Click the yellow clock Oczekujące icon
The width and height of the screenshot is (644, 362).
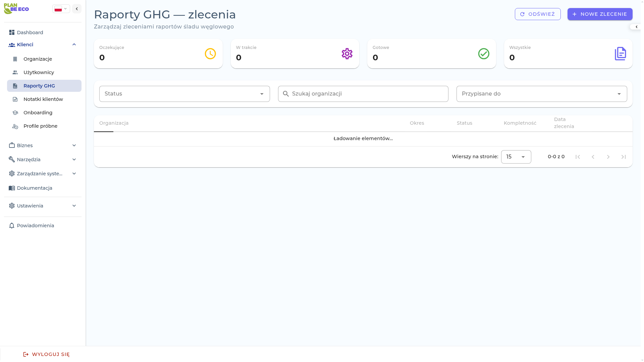pos(210,54)
